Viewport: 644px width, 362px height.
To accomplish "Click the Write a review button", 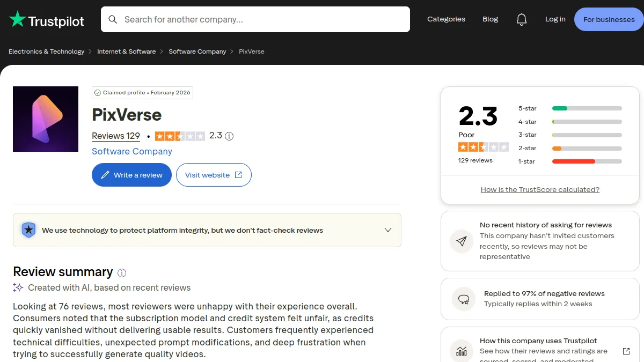I will [131, 175].
